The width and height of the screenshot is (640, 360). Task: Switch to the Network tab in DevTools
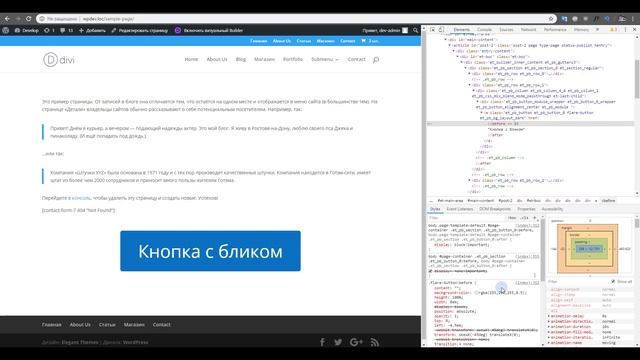click(528, 30)
